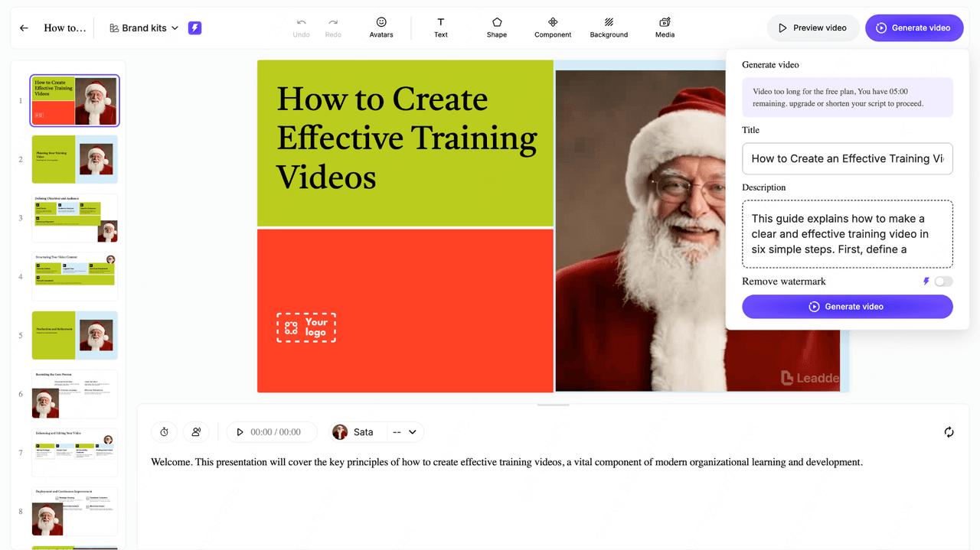Toggle the Remove watermark switch
The image size is (980, 550).
click(943, 282)
